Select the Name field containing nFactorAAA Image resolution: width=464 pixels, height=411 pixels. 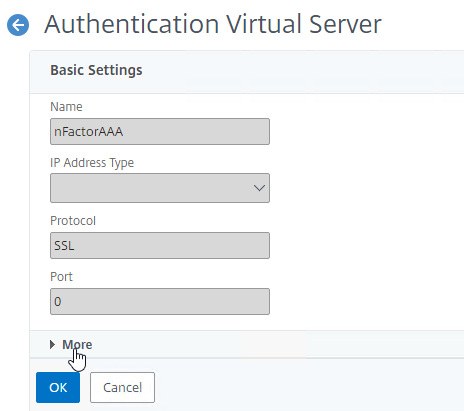pos(160,131)
